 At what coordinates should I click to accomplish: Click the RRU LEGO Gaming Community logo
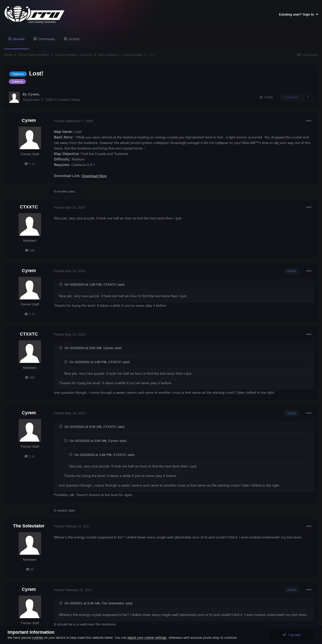pyautogui.click(x=34, y=14)
